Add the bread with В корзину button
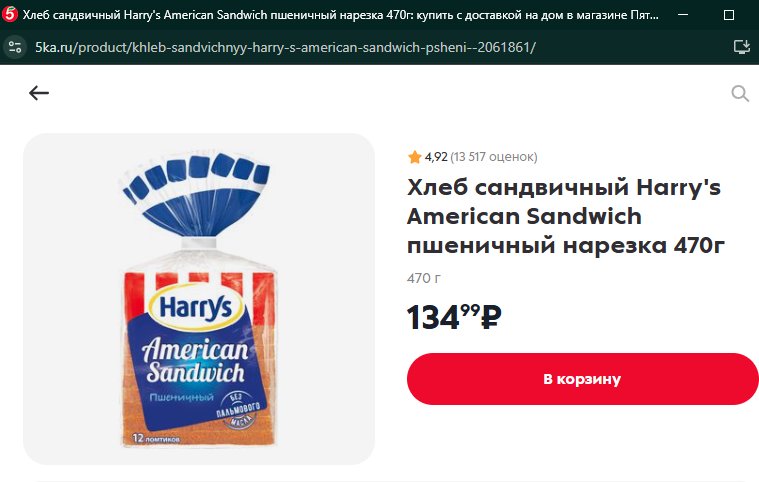 582,379
